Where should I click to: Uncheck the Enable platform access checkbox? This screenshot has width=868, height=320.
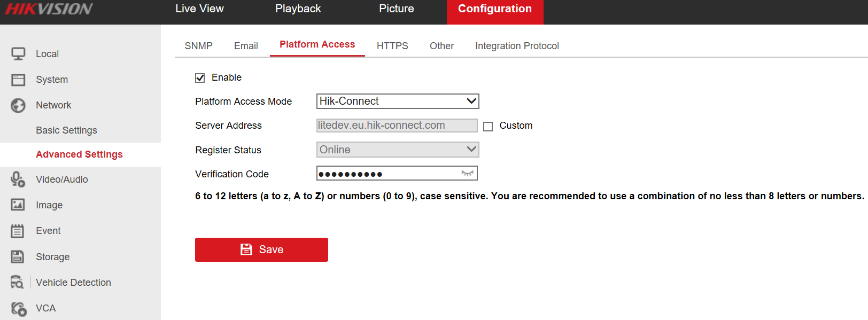200,78
